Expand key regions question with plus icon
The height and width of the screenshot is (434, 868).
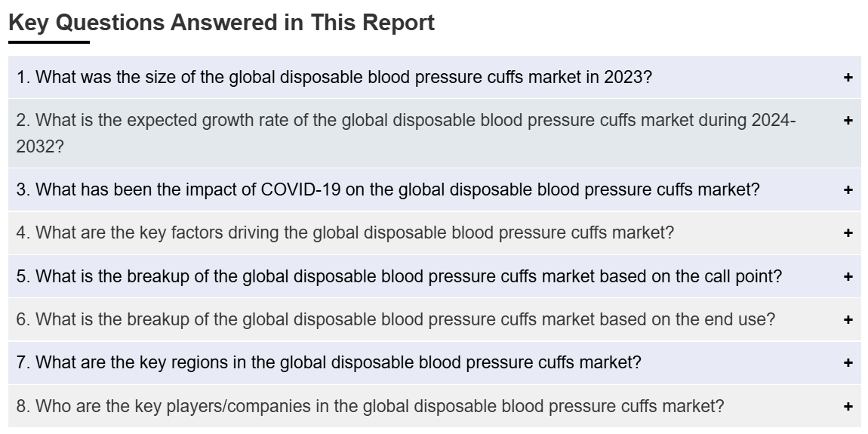(848, 362)
